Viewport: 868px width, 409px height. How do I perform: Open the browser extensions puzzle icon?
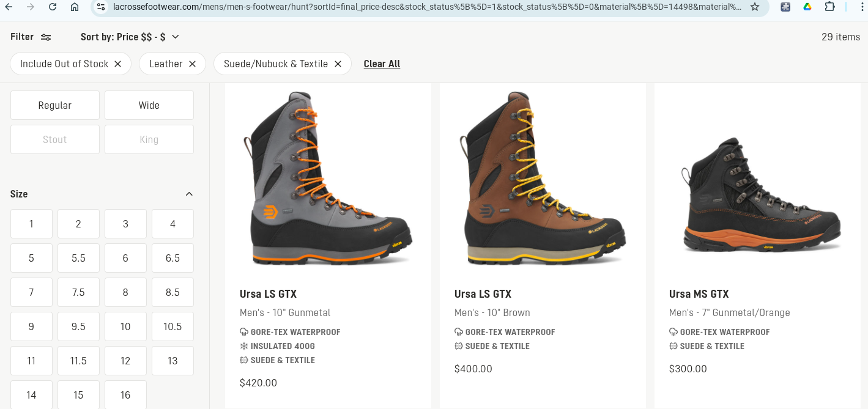(x=829, y=7)
